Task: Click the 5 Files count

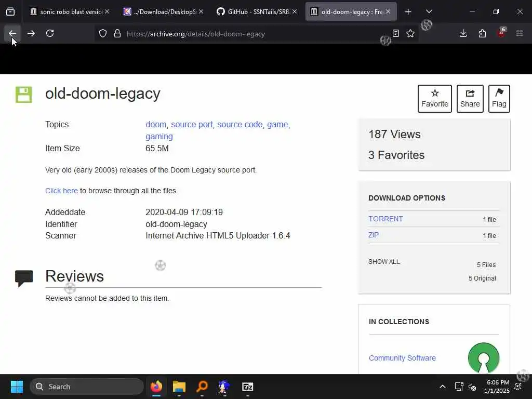Action: (x=486, y=264)
